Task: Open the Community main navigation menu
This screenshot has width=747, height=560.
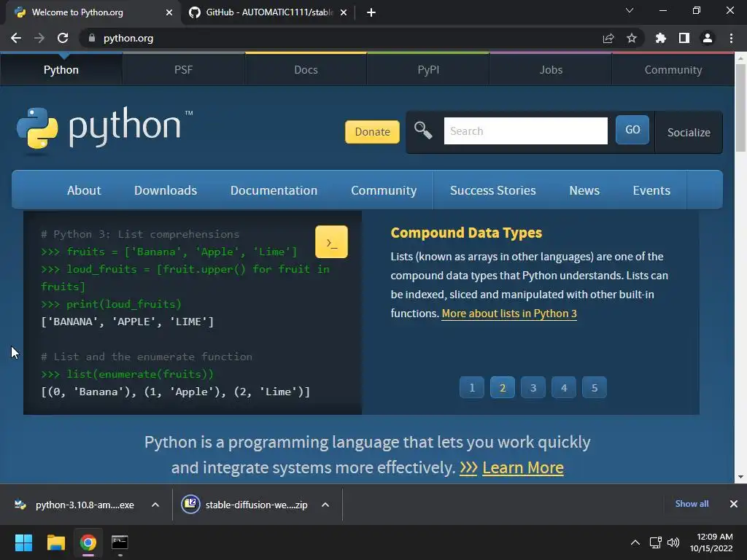Action: (384, 190)
